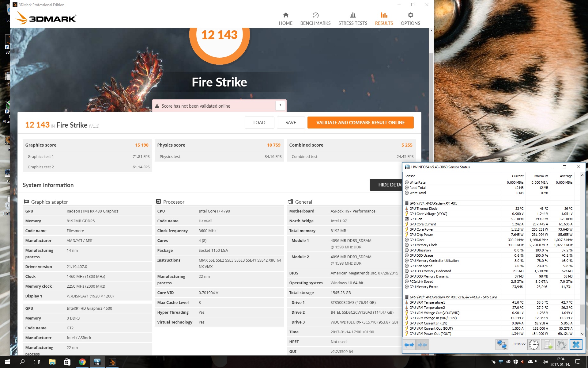Click the HWiNFO sensor list scrollbar

[582, 315]
